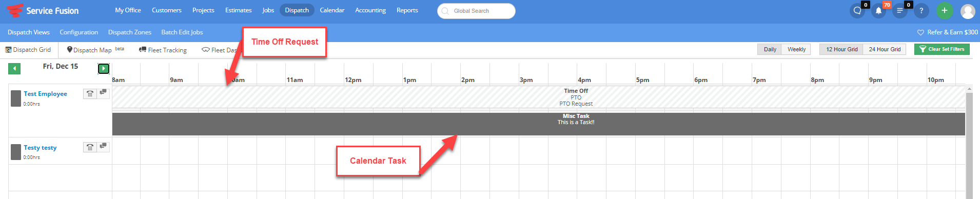Screen dimensions: 980x199
Task: Click the 4pm time header
Action: click(x=584, y=80)
